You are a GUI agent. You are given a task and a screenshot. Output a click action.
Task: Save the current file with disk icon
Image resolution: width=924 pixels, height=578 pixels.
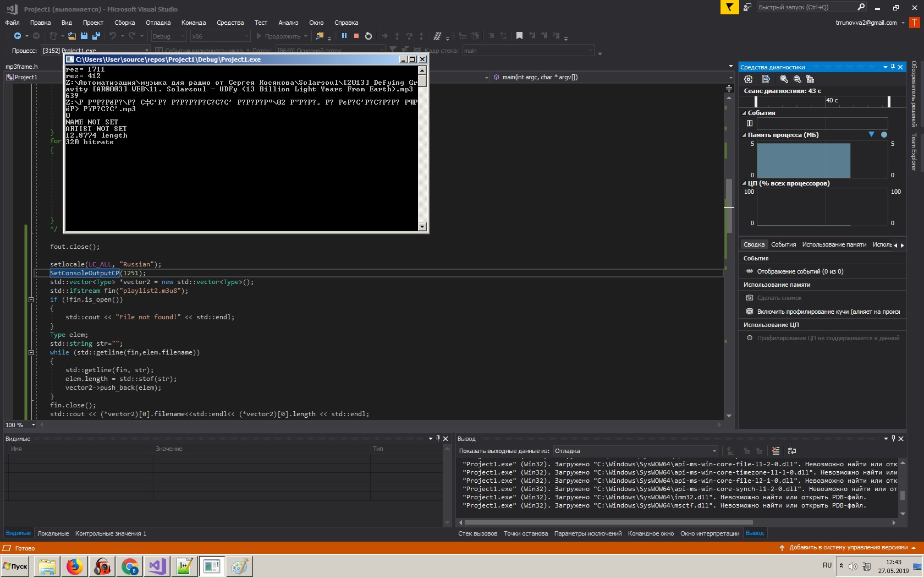tap(84, 36)
